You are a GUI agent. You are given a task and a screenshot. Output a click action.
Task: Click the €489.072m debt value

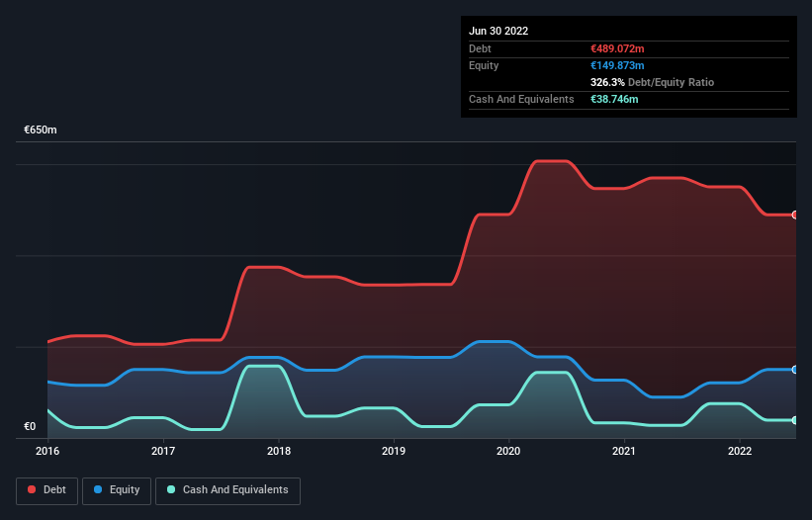pos(617,48)
